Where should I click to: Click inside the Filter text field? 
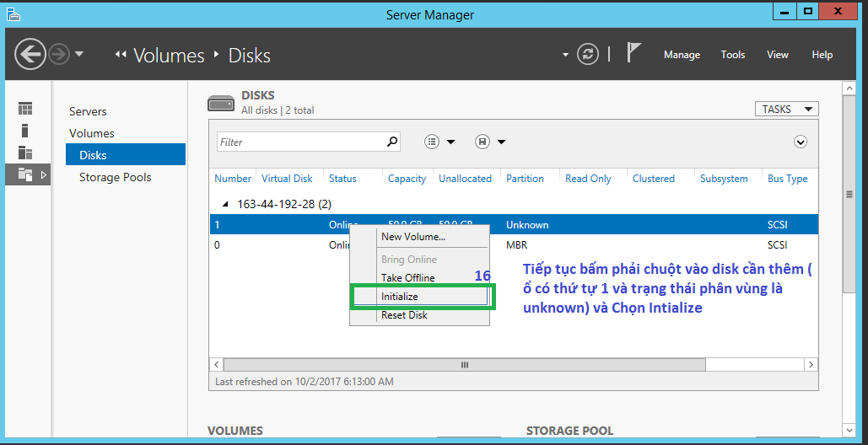click(x=299, y=142)
